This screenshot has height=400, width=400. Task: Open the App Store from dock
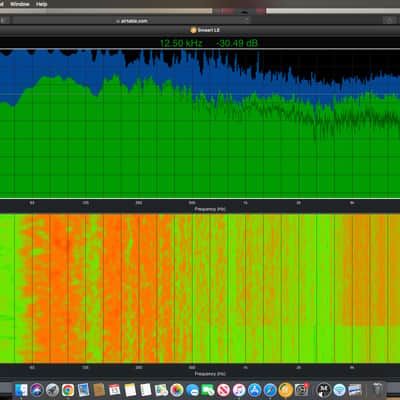[254, 390]
